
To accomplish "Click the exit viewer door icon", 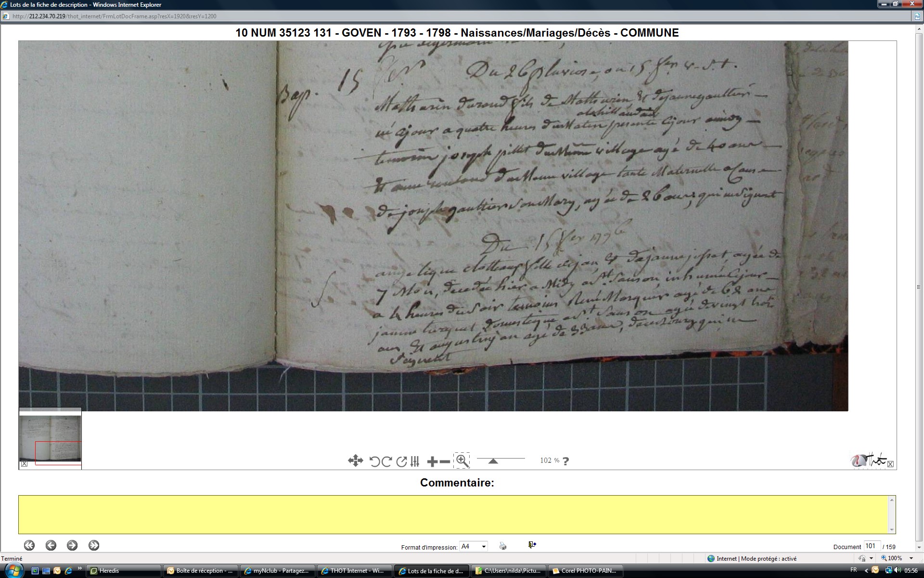I will pos(532,545).
